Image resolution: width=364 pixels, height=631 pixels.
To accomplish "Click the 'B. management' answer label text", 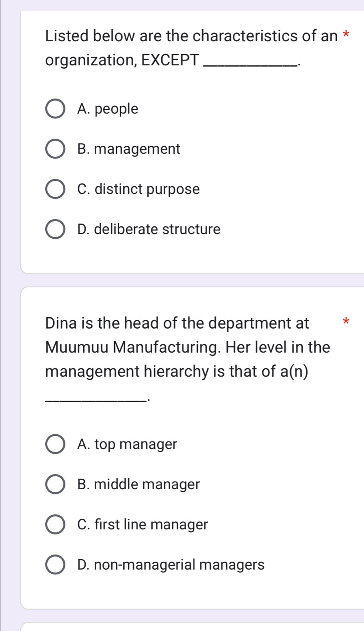I will [x=129, y=149].
